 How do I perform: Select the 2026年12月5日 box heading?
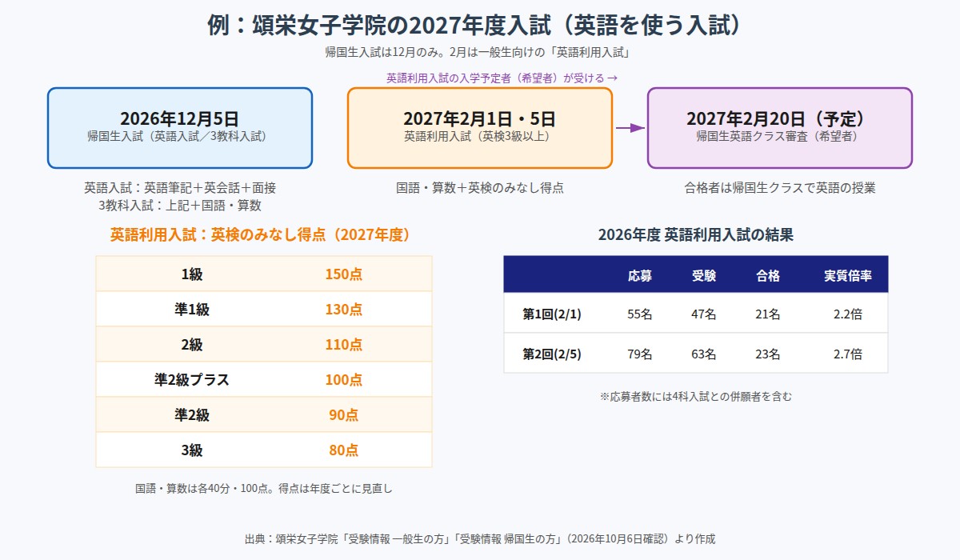pos(180,118)
